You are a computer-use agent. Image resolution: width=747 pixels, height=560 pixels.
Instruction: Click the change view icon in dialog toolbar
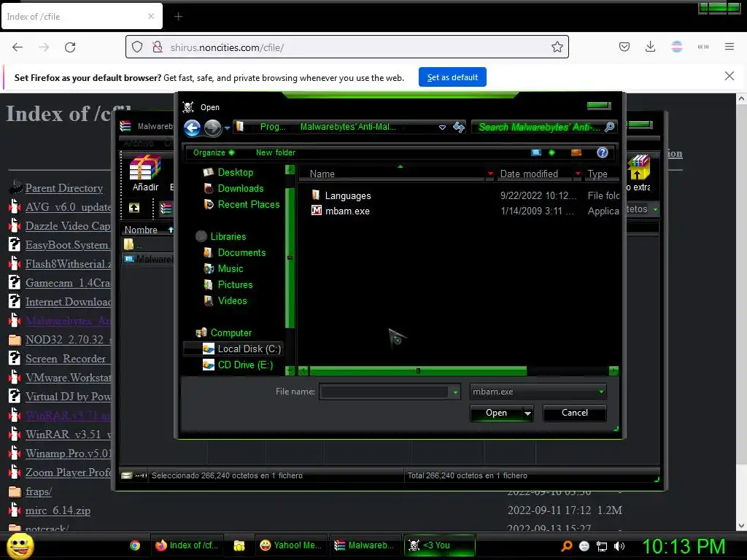[536, 152]
